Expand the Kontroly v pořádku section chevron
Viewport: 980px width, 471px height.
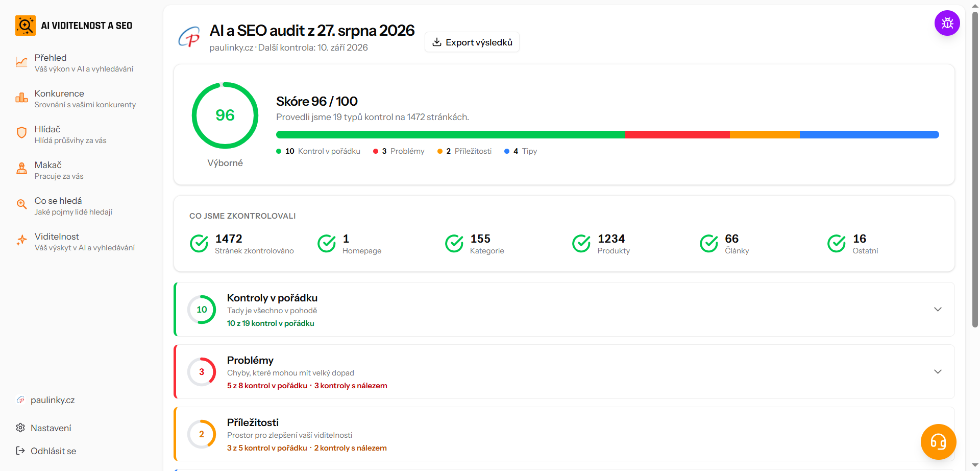(x=938, y=310)
